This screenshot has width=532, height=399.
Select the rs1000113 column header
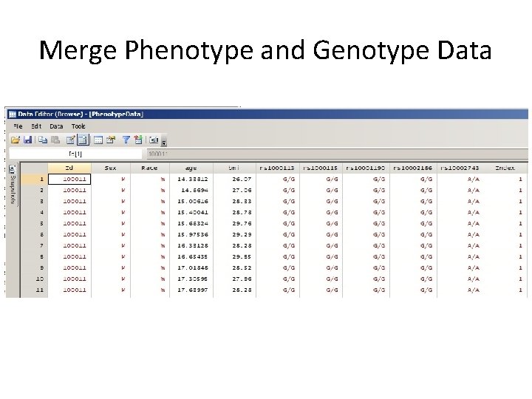277,168
